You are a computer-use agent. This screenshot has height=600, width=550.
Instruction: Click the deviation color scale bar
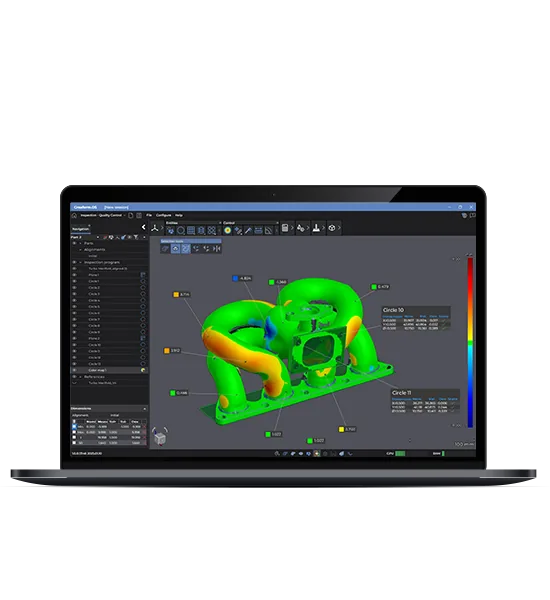pos(470,342)
